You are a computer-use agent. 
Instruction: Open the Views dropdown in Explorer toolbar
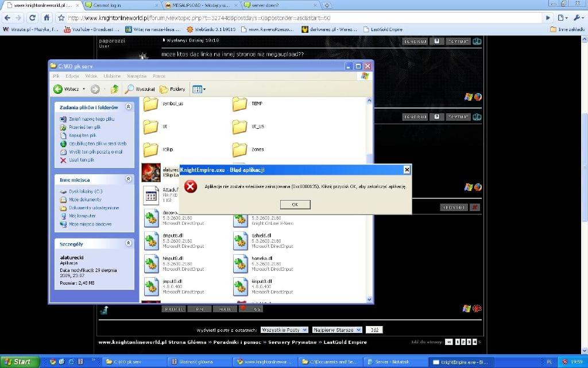click(x=199, y=89)
